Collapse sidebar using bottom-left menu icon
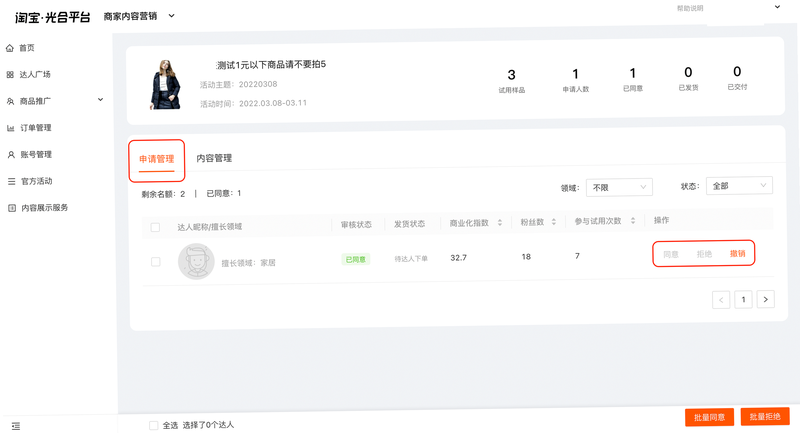The image size is (800, 433). (x=16, y=426)
